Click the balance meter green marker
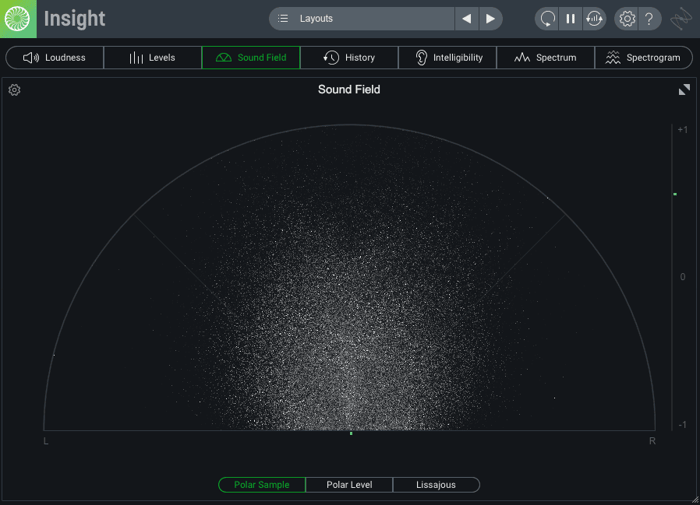This screenshot has width=700, height=505. 351,434
